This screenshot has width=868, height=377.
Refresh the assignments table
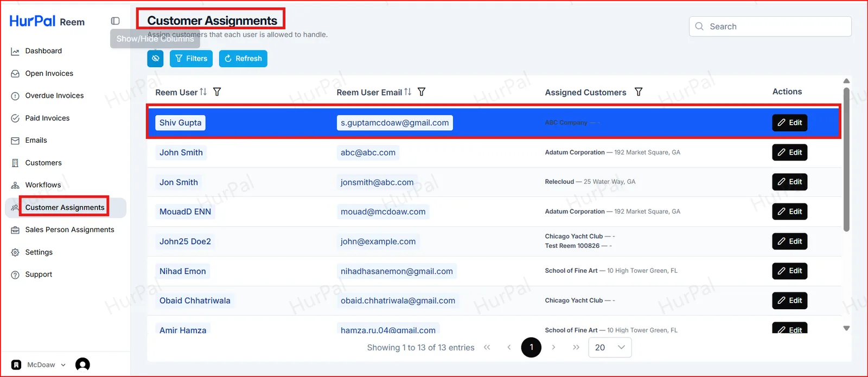click(243, 59)
